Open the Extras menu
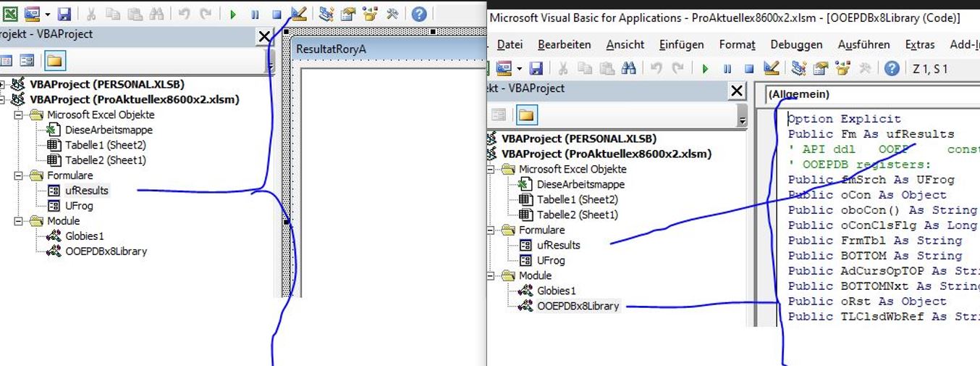This screenshot has width=980, height=366. [x=920, y=45]
